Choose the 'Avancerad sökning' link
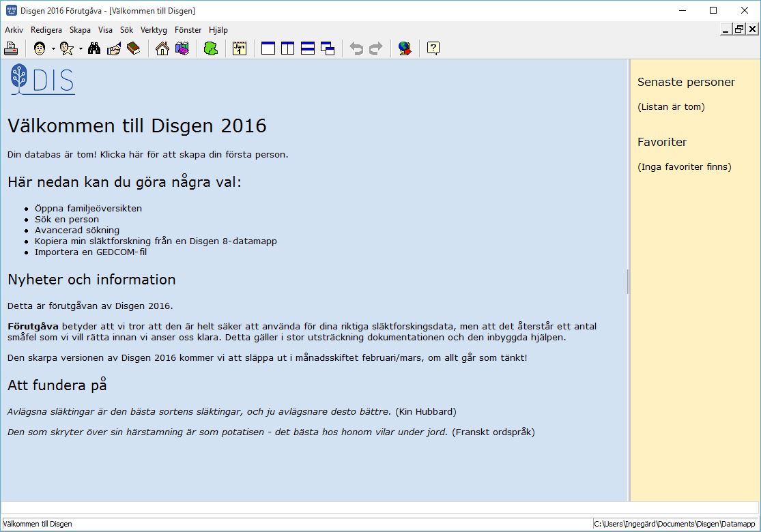The width and height of the screenshot is (761, 532). [x=77, y=231]
